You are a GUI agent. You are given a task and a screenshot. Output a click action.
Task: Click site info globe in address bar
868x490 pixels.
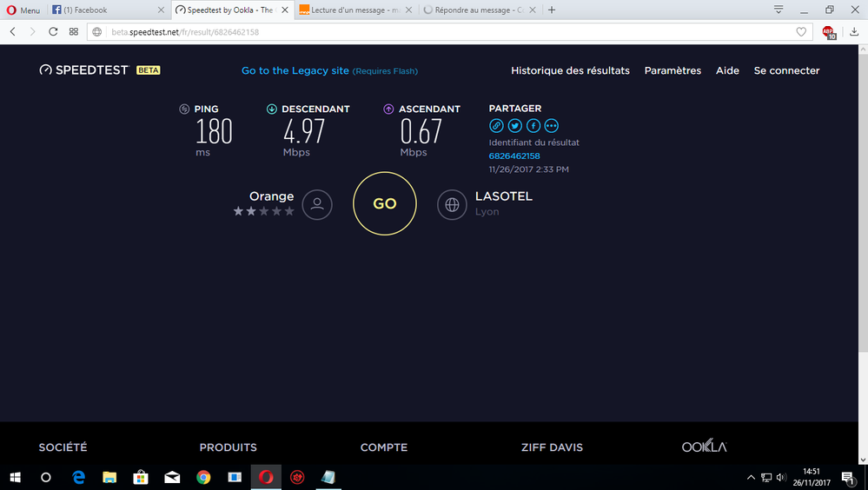coord(96,32)
